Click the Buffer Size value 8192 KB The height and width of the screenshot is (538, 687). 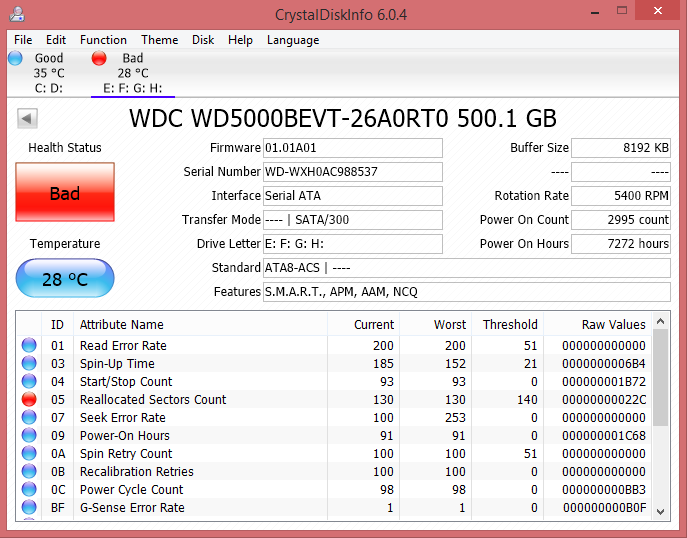point(621,148)
